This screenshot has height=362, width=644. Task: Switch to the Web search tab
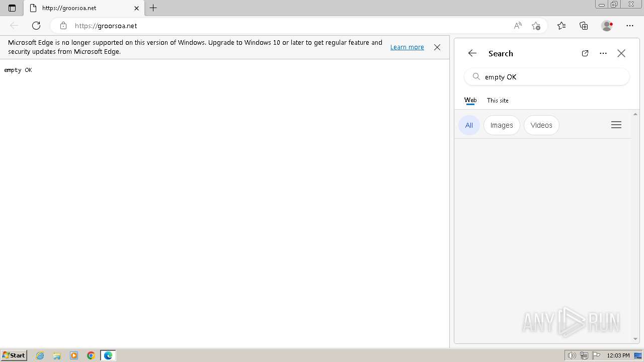pos(470,101)
